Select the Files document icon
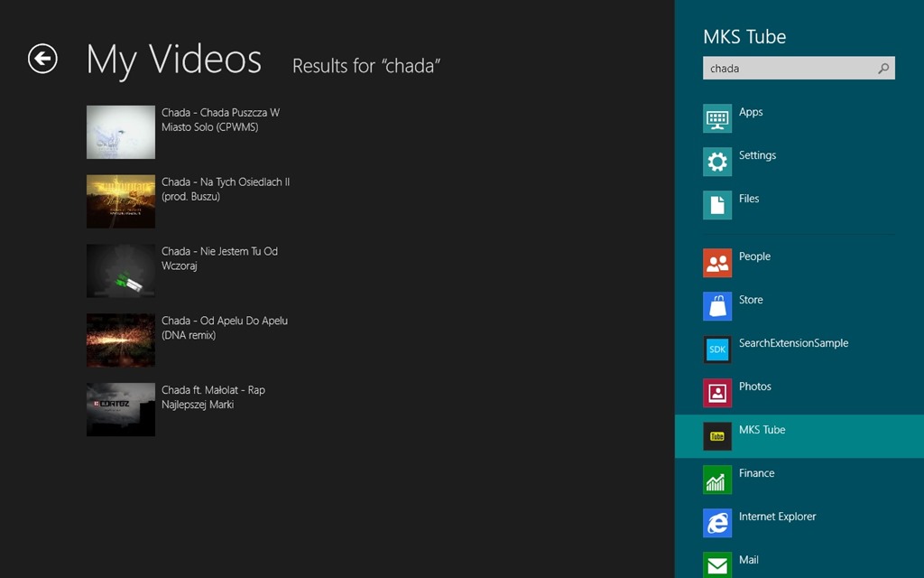 tap(717, 205)
